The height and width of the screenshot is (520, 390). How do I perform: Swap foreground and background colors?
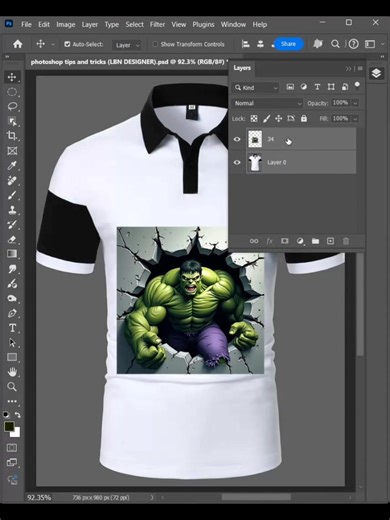coord(18,415)
